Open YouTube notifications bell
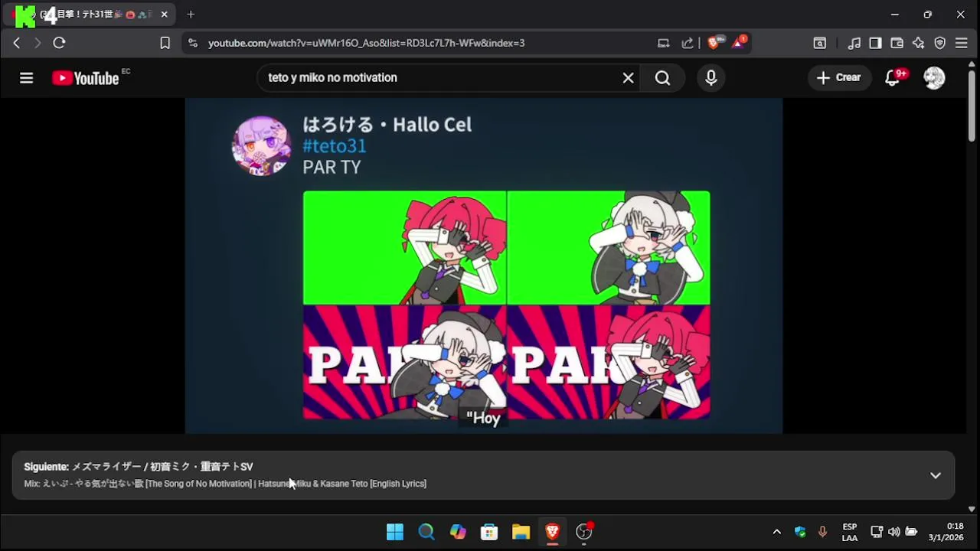The height and width of the screenshot is (551, 980). (893, 77)
